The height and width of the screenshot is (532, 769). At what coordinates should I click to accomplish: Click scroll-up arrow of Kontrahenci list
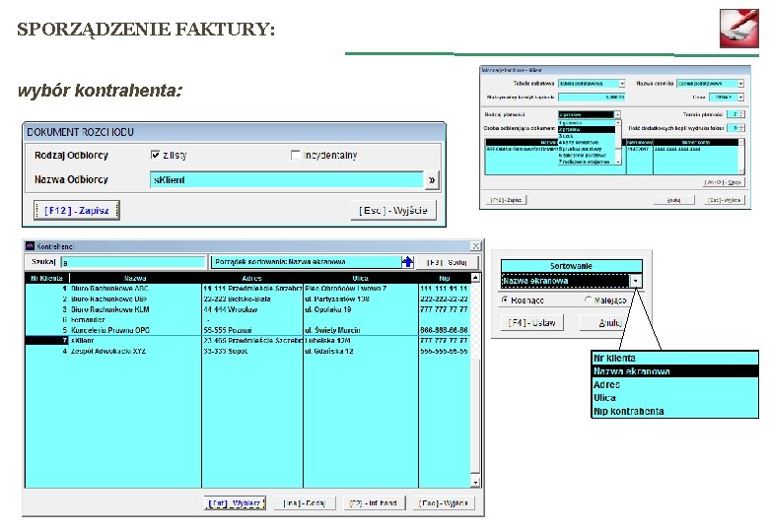coord(475,278)
